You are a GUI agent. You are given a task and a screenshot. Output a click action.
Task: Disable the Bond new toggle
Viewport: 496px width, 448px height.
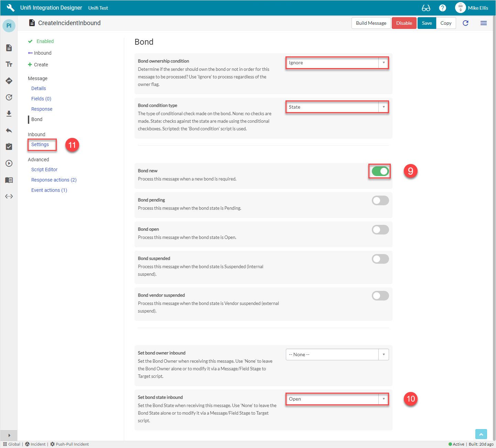[x=380, y=171]
